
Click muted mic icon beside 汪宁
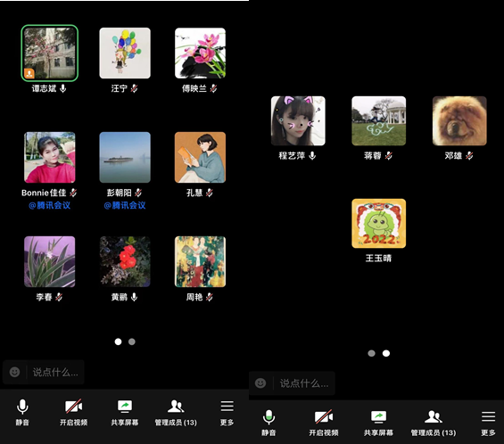[134, 88]
